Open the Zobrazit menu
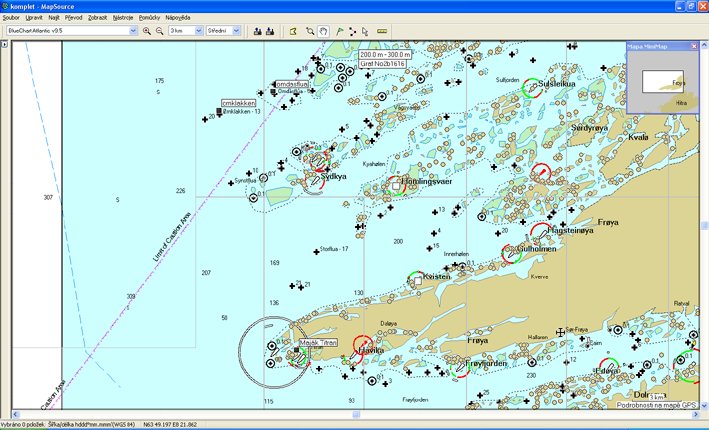 (x=98, y=17)
